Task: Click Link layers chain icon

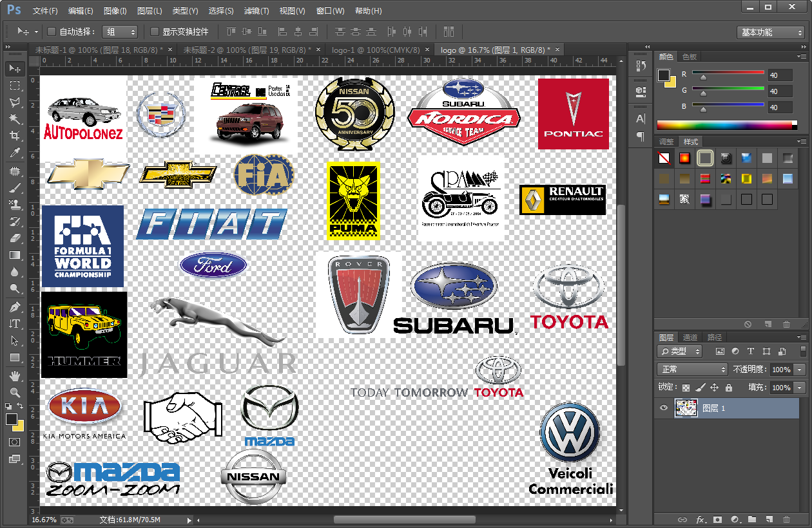Action: 682,520
